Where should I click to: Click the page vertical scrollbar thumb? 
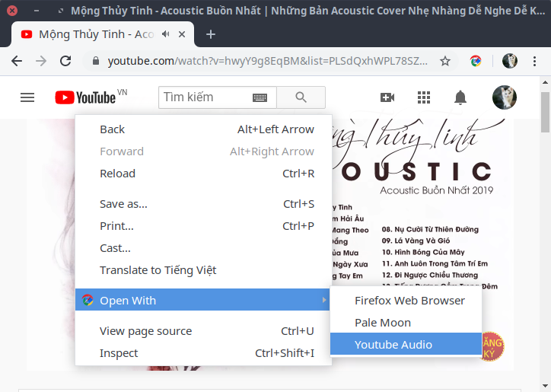pyautogui.click(x=546, y=113)
